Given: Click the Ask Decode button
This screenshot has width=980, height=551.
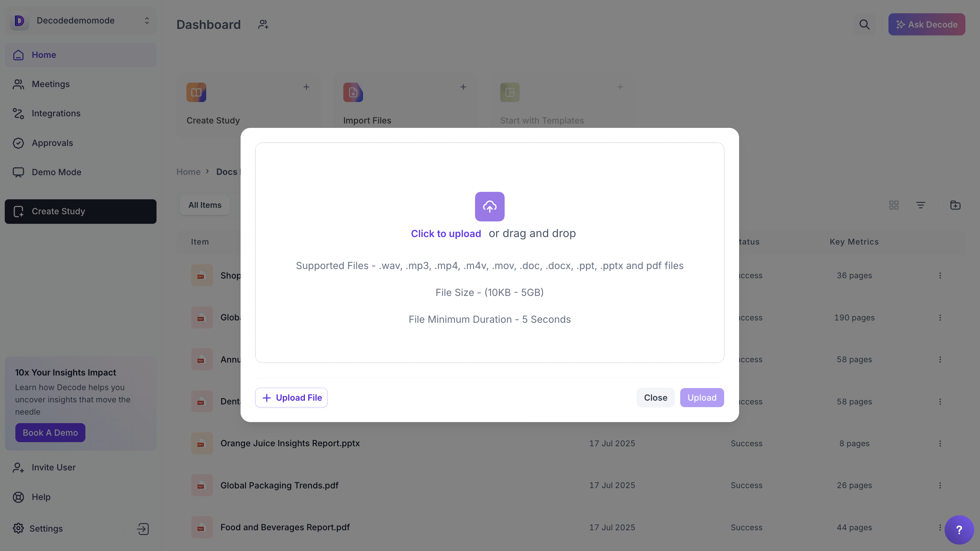Looking at the screenshot, I should click(926, 25).
